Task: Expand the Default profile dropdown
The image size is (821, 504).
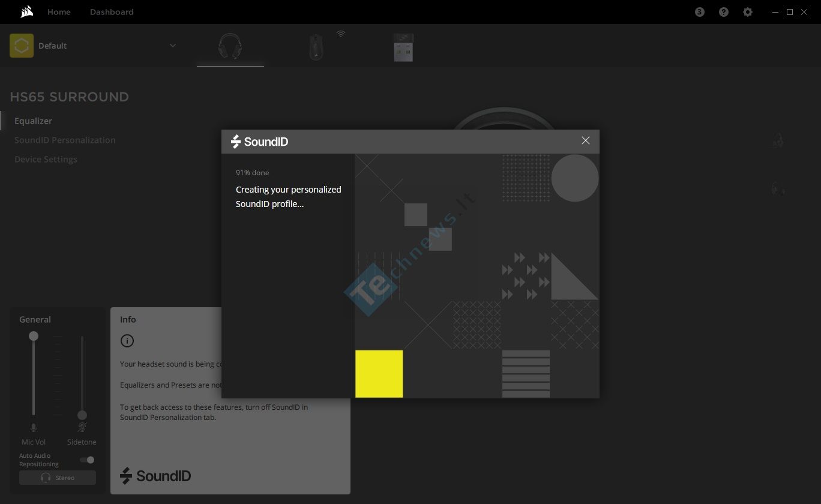Action: tap(173, 46)
